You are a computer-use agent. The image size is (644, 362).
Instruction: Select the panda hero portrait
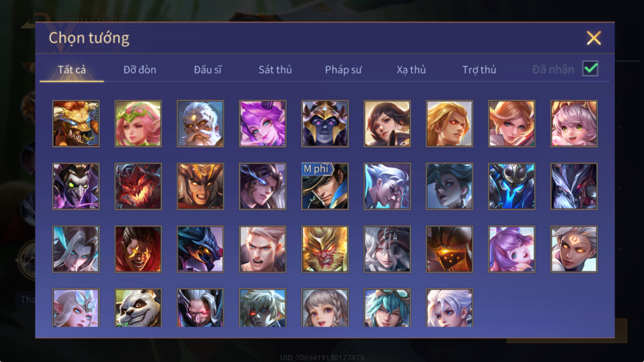click(x=138, y=308)
